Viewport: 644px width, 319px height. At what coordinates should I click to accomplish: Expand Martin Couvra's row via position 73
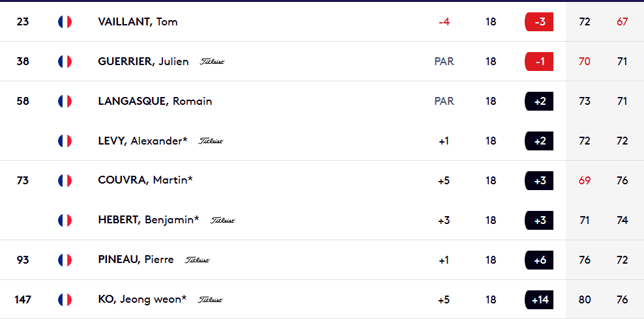point(23,180)
